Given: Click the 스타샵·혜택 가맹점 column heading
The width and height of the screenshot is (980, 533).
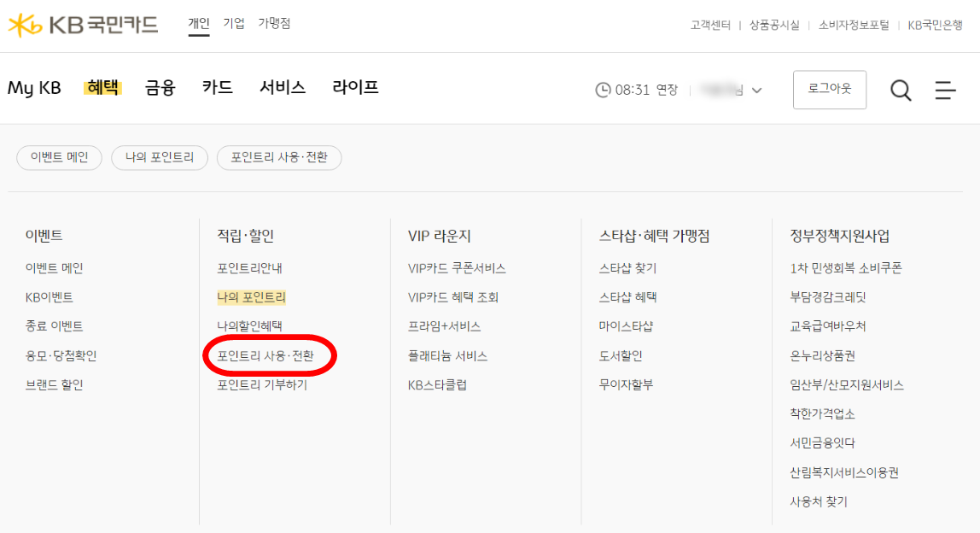Looking at the screenshot, I should pyautogui.click(x=655, y=236).
